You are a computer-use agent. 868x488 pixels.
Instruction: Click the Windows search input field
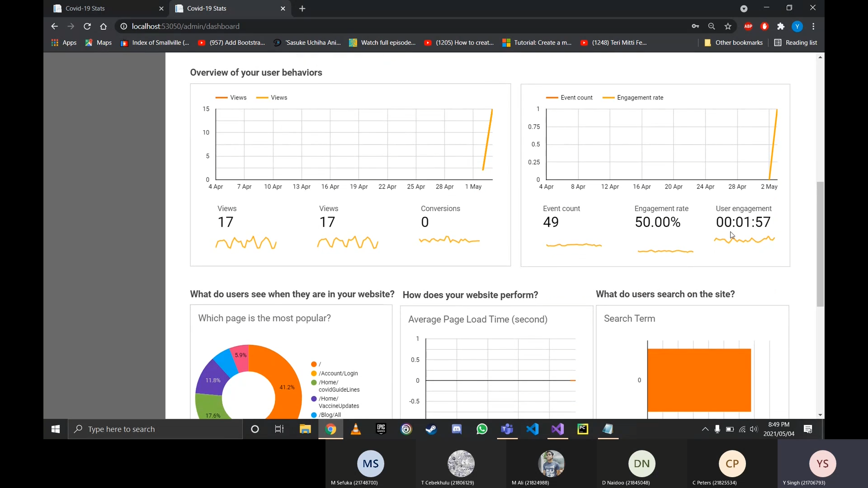[156, 429]
